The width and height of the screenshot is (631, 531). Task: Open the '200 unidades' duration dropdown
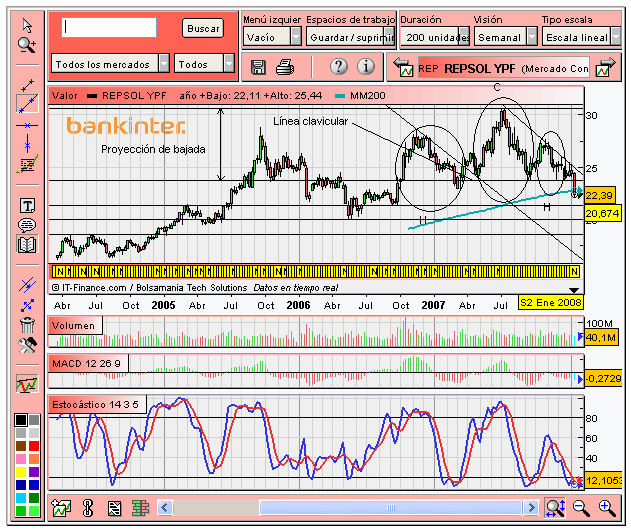(435, 37)
